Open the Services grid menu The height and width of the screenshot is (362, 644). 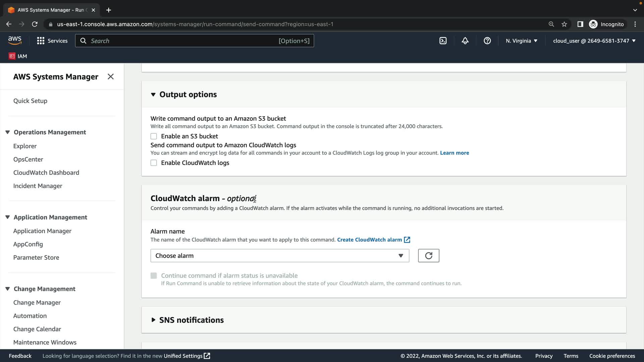52,41
